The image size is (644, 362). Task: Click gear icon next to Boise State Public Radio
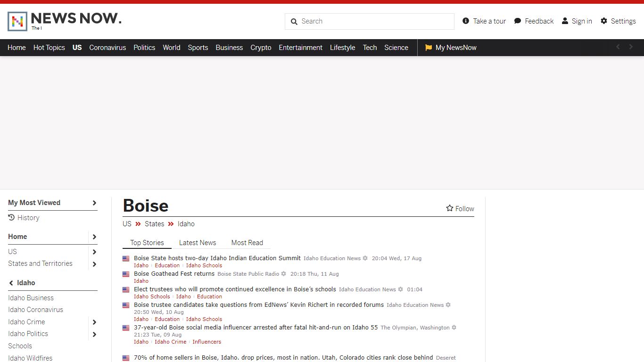(x=283, y=274)
